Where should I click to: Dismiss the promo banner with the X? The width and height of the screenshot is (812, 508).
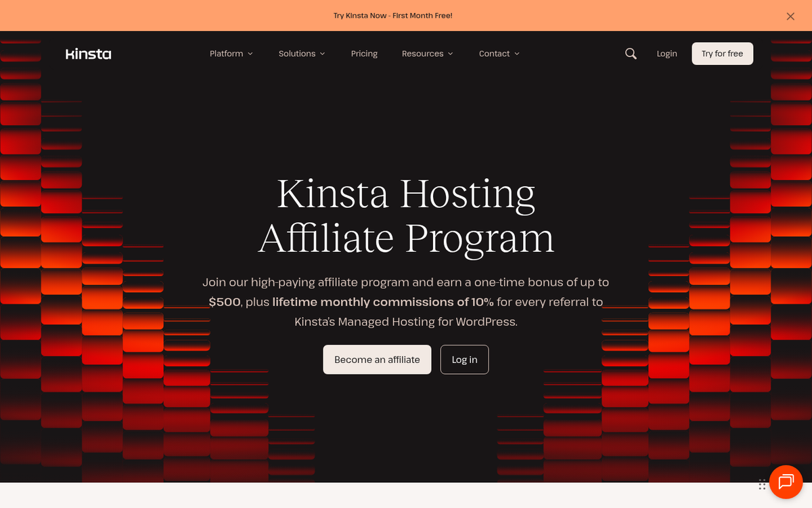click(790, 16)
